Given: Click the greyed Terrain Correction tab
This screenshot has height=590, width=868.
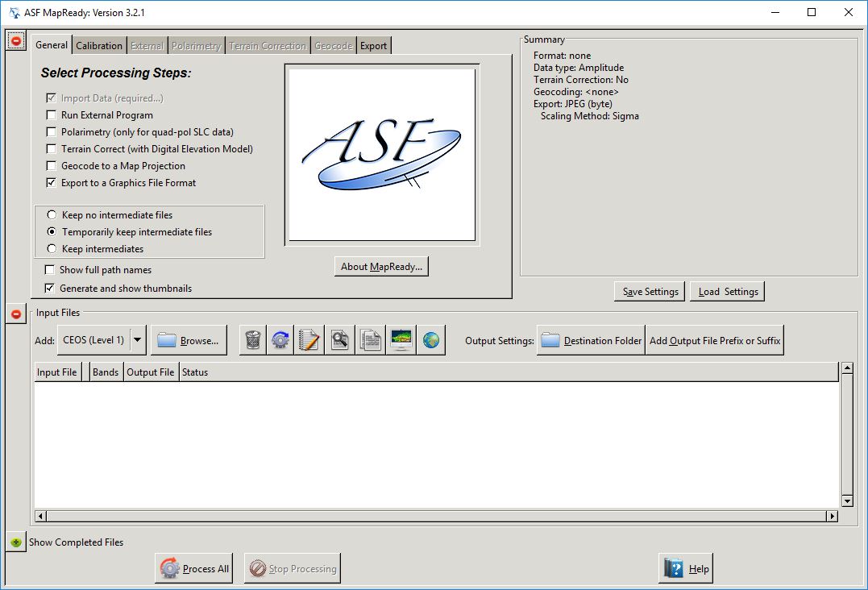Looking at the screenshot, I should point(268,45).
